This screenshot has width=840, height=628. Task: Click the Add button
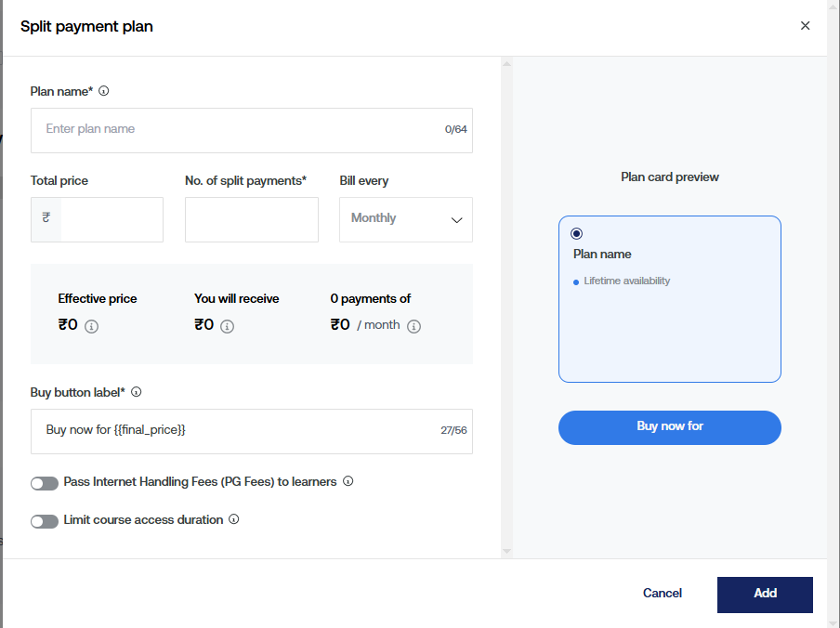[765, 595]
